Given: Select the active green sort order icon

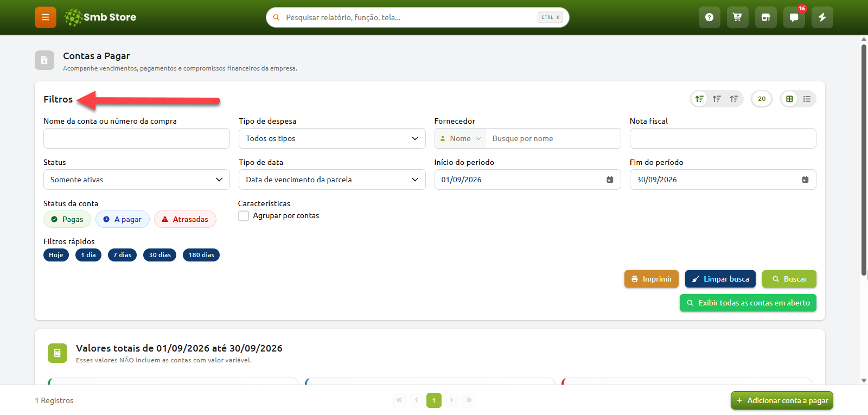Looking at the screenshot, I should pyautogui.click(x=699, y=99).
